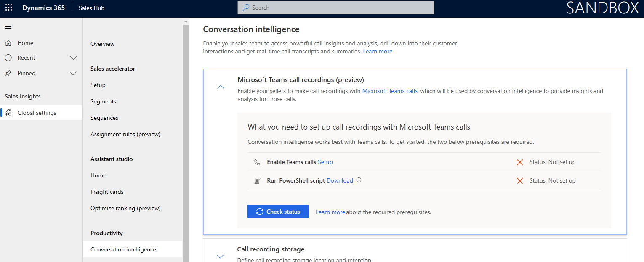The image size is (644, 262).
Task: Click the search magnifier icon
Action: [x=246, y=8]
